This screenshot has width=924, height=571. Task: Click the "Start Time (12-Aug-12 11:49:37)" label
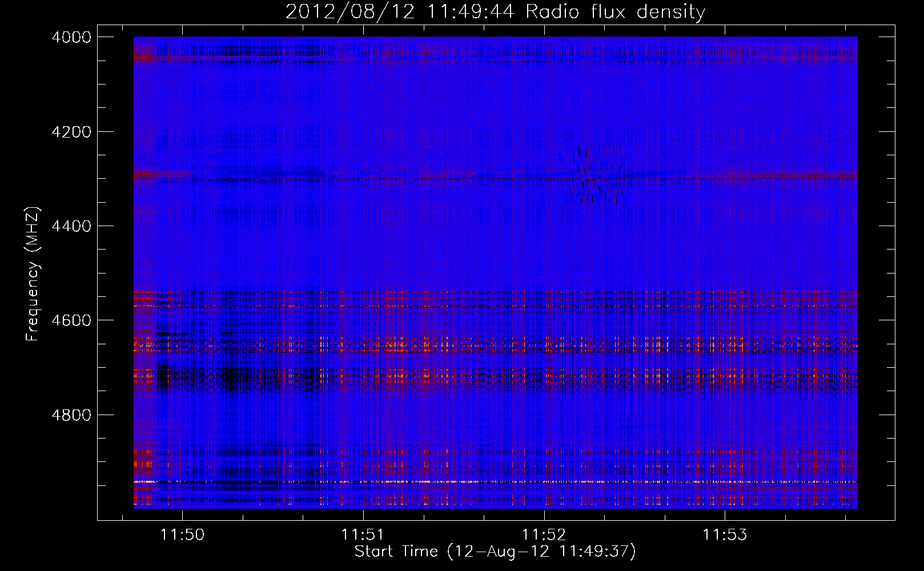tap(495, 552)
